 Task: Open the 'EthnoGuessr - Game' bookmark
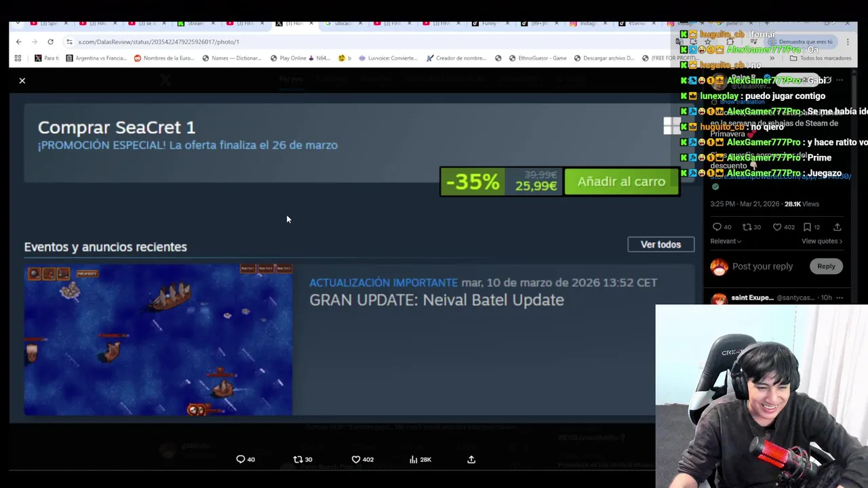537,58
